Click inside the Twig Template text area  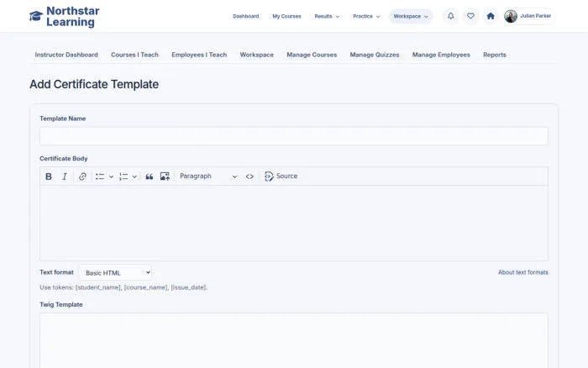[x=294, y=340]
